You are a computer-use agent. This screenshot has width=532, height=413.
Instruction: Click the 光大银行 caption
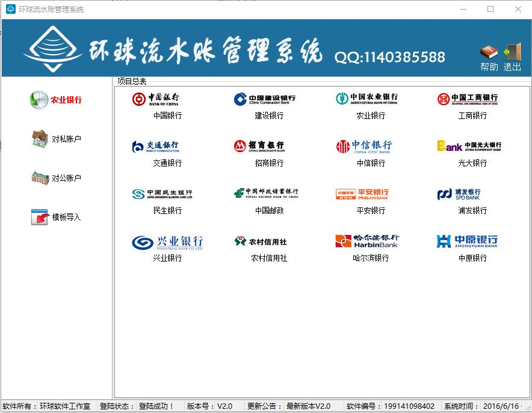pos(472,163)
